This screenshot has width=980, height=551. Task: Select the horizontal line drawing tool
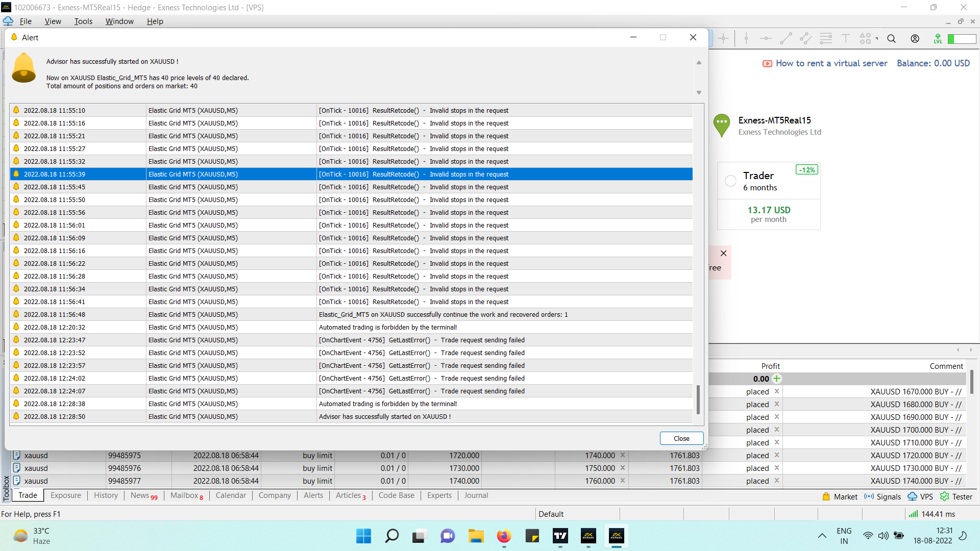coord(766,39)
